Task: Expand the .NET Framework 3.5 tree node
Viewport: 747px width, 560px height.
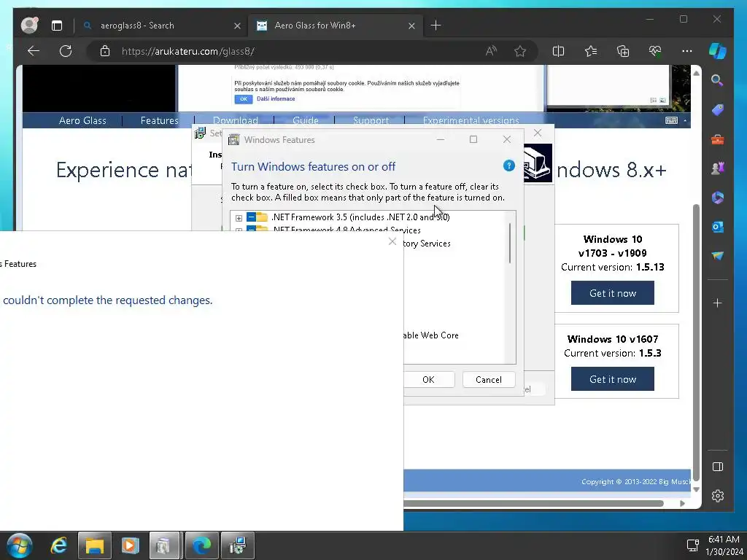Action: click(x=239, y=218)
